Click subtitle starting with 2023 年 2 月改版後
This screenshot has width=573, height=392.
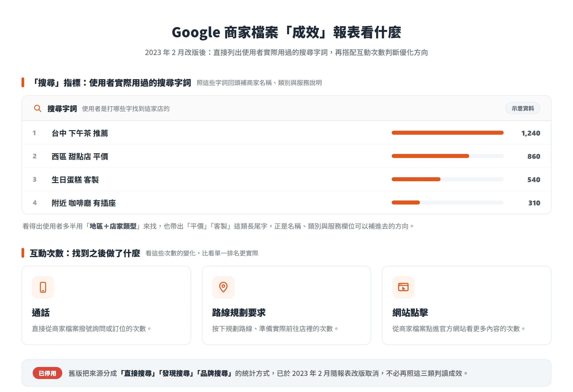click(x=286, y=53)
